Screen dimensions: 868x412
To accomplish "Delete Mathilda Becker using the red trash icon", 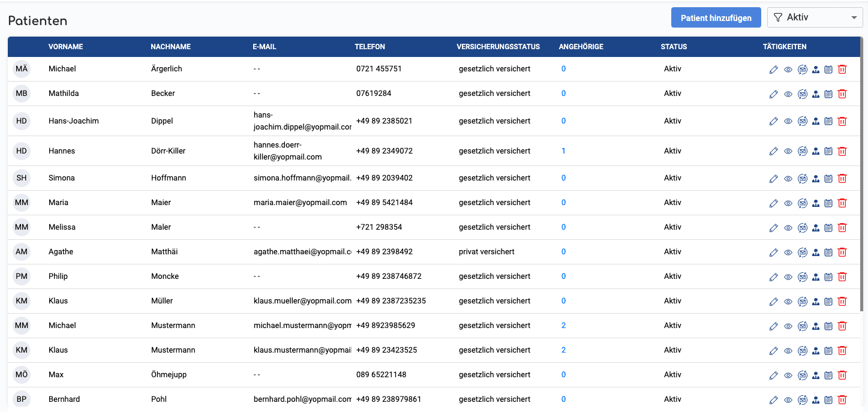I will point(842,94).
